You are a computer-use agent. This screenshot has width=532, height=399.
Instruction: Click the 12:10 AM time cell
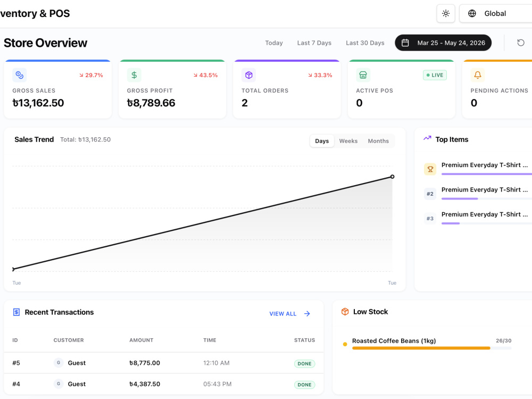216,363
